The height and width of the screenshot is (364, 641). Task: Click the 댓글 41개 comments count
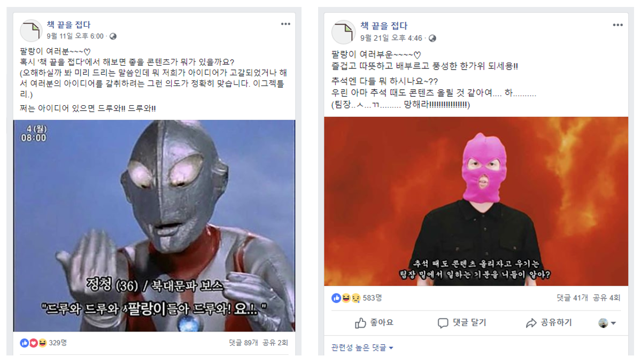click(572, 298)
